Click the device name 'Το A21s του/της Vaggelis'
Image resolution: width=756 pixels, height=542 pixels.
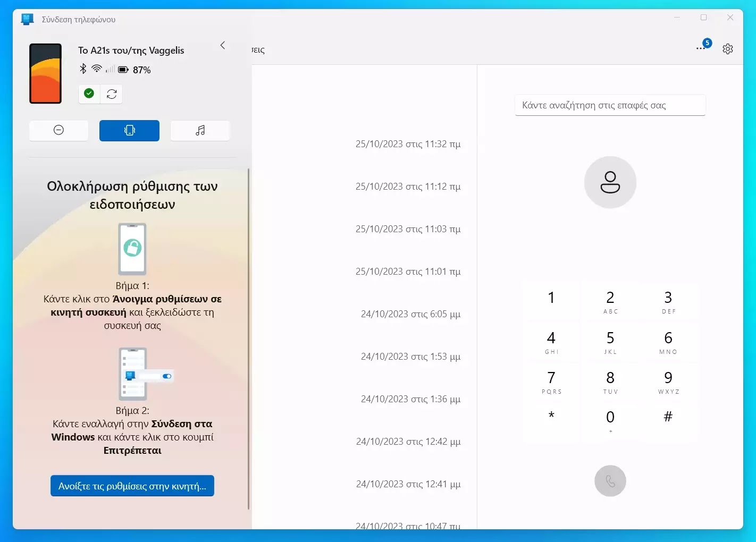131,50
